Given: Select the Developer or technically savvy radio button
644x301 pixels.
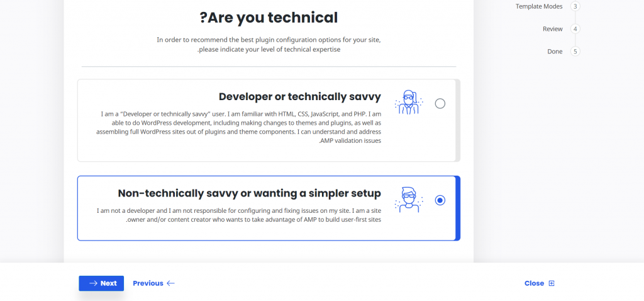Looking at the screenshot, I should pyautogui.click(x=440, y=104).
